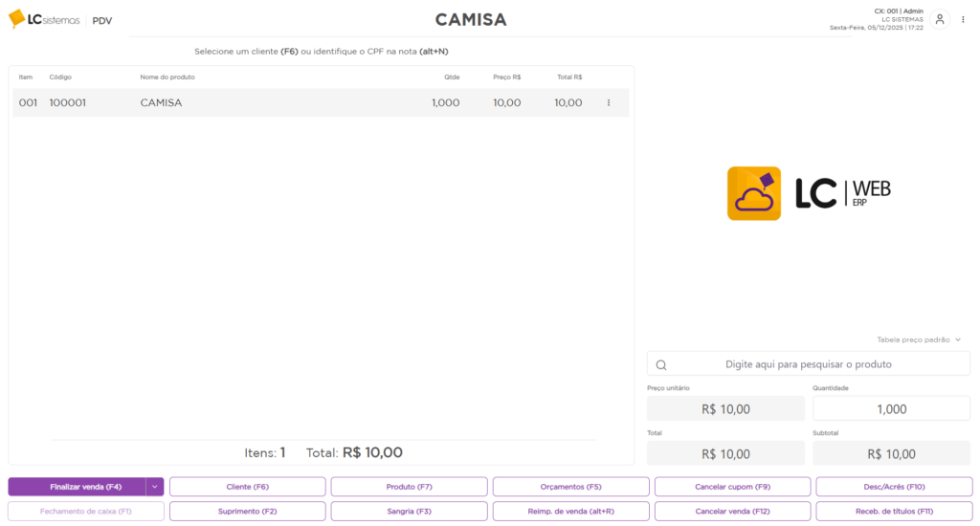Click Reimp. de venda (alt+R)
The height and width of the screenshot is (526, 980).
(570, 512)
